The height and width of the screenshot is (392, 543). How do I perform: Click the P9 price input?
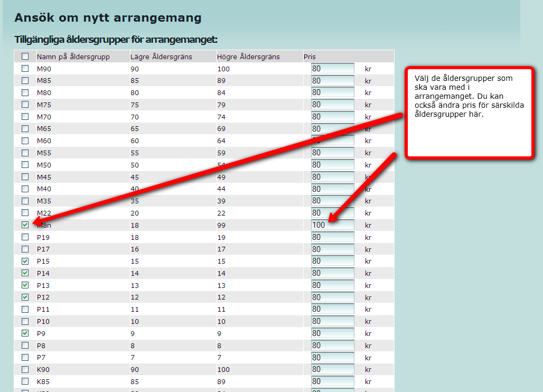point(332,333)
